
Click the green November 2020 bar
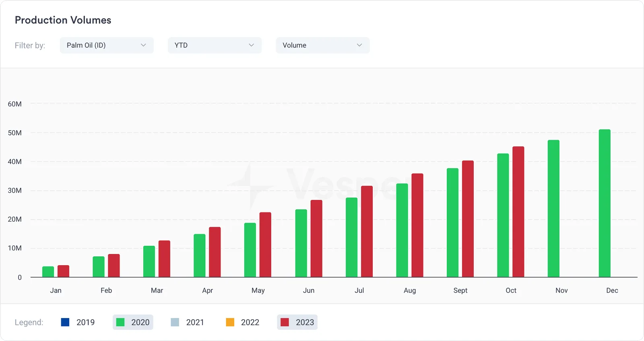[554, 209]
